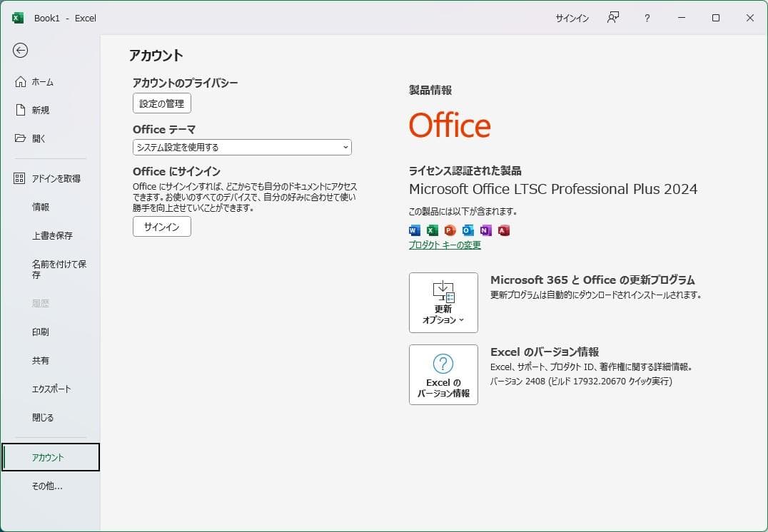This screenshot has width=768, height=532.
Task: Select ホーム in the sidebar
Action: click(43, 81)
